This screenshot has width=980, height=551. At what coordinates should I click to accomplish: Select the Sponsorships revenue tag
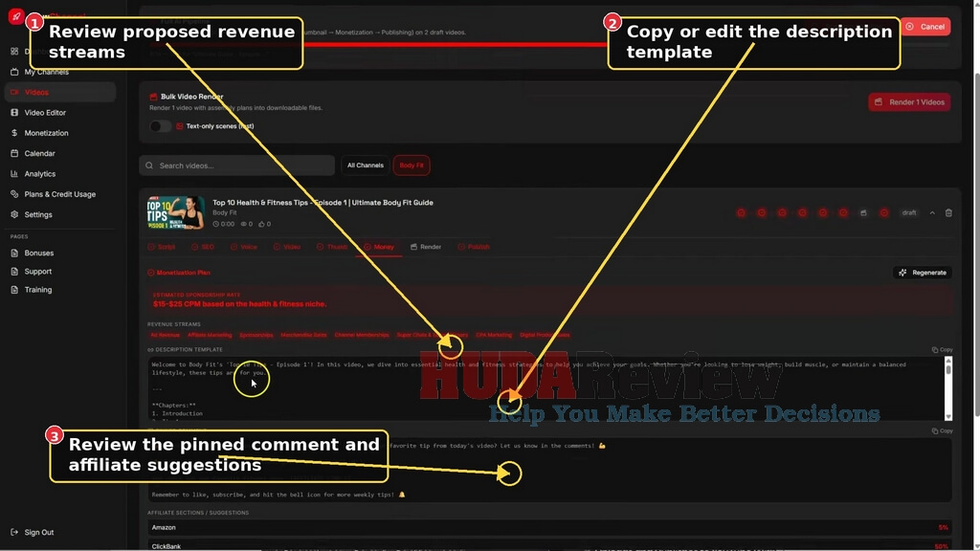point(256,335)
